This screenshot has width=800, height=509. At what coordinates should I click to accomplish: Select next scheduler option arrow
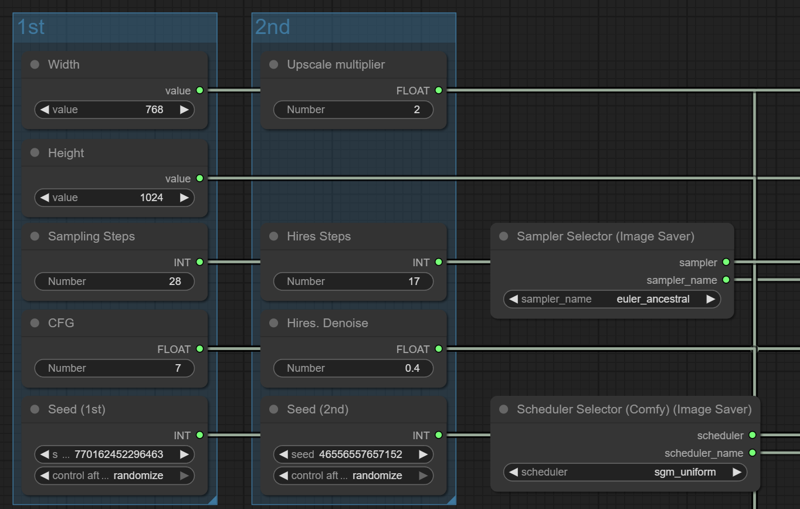pyautogui.click(x=737, y=472)
